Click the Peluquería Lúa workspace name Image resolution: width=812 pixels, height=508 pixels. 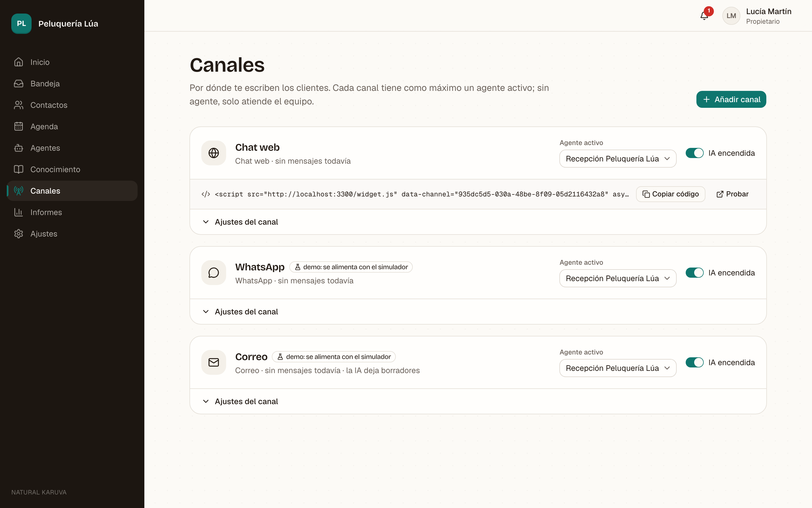68,23
